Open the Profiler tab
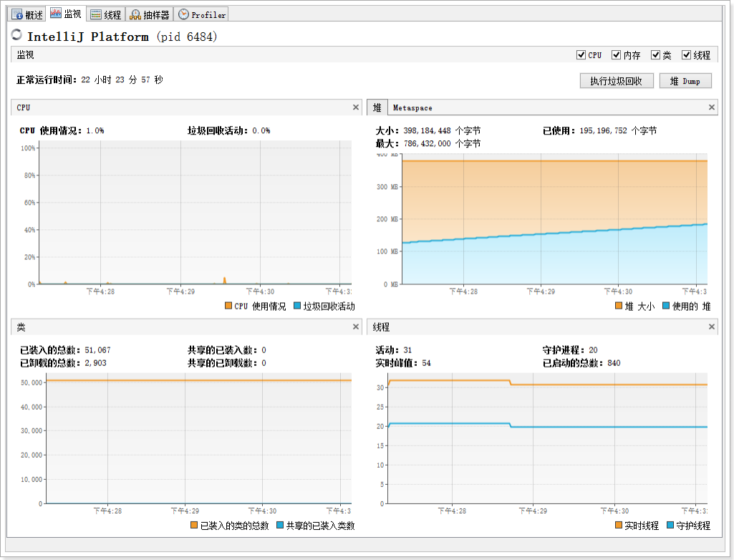 (x=201, y=14)
